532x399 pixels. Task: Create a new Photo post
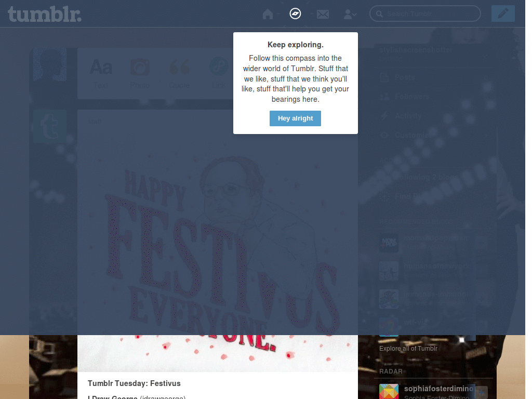(140, 74)
